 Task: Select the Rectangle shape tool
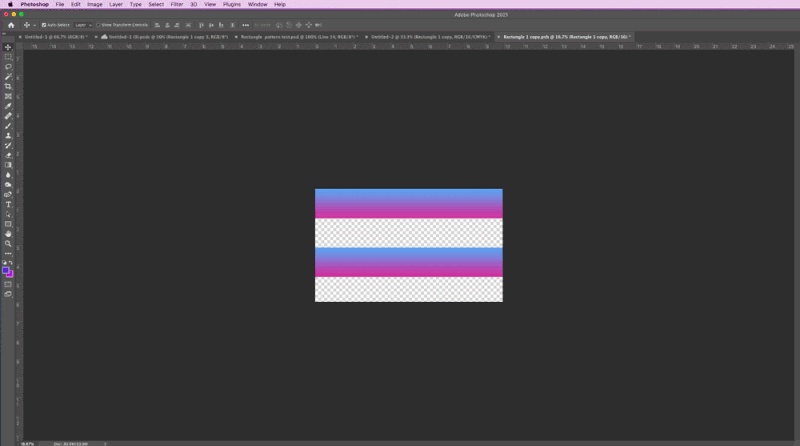point(8,224)
